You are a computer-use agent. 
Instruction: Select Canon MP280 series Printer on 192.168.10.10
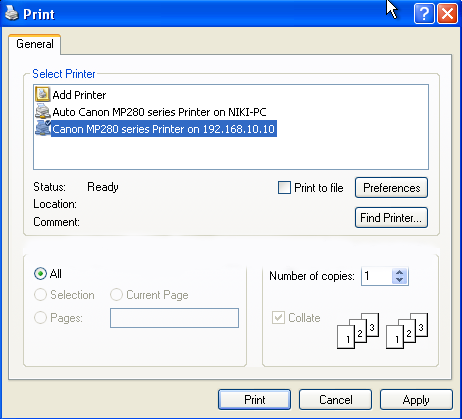[x=156, y=129]
